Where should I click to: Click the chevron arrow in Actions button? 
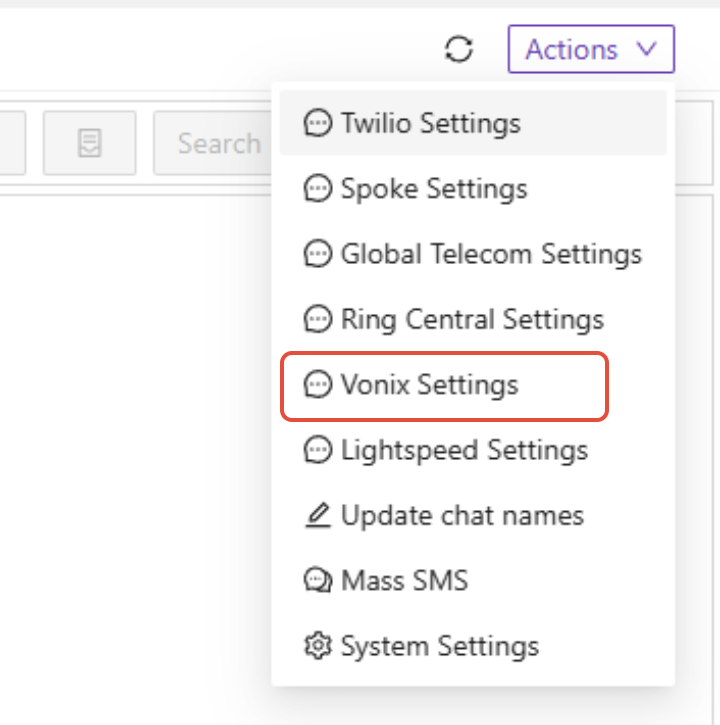click(646, 48)
